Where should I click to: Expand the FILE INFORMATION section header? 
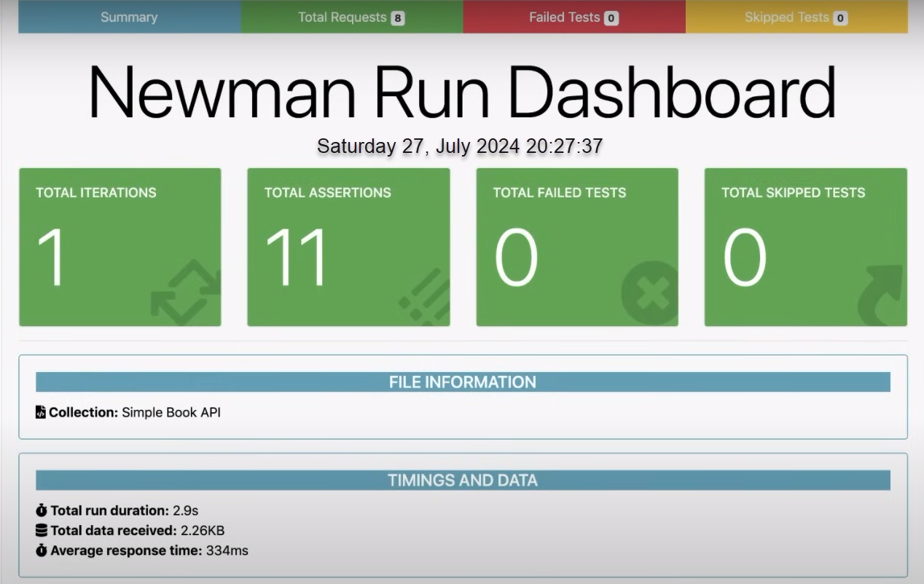(x=462, y=382)
